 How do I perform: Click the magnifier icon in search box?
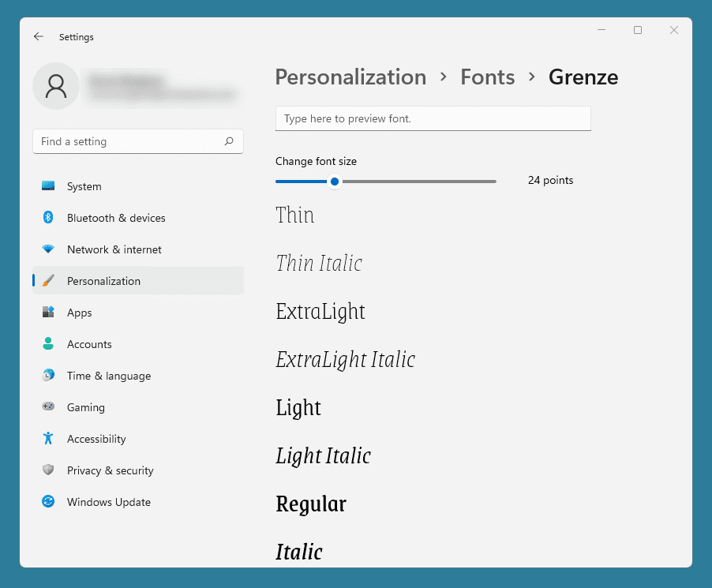[x=230, y=141]
